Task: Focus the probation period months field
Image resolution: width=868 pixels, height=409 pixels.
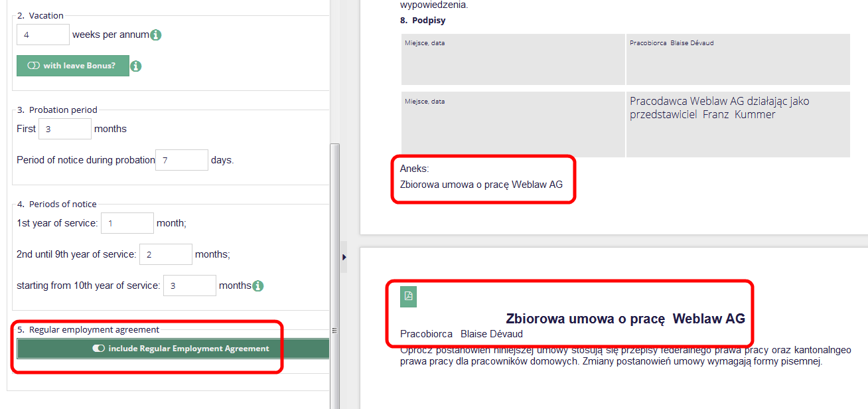Action: (x=65, y=129)
